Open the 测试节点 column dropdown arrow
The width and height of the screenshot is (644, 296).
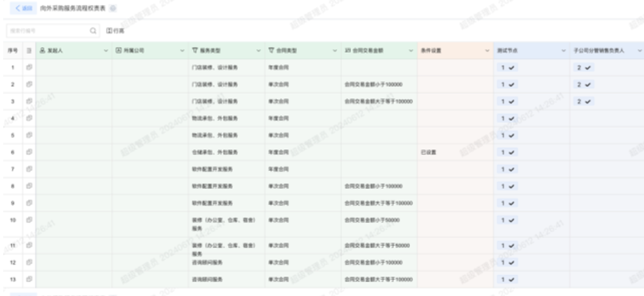tap(563, 51)
